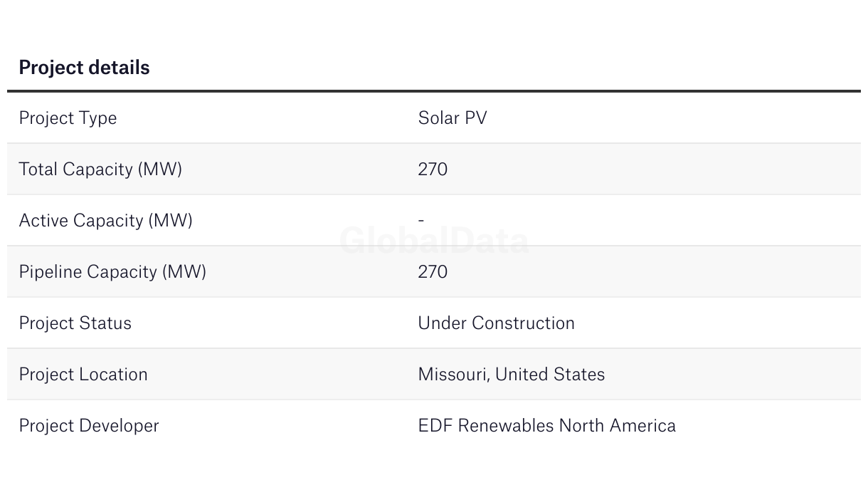Screen dimensions: 868x480
Task: Click the dash value for Active Capacity
Action: coord(421,220)
